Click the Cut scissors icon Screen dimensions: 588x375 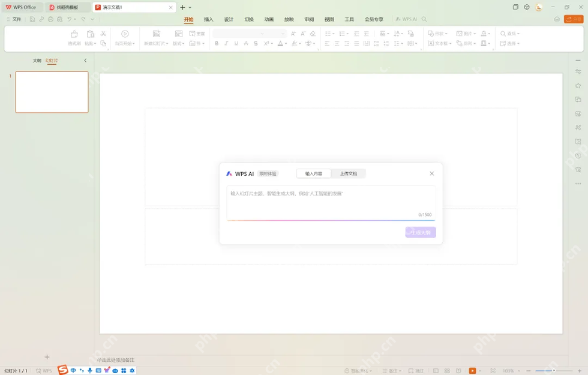[103, 34]
